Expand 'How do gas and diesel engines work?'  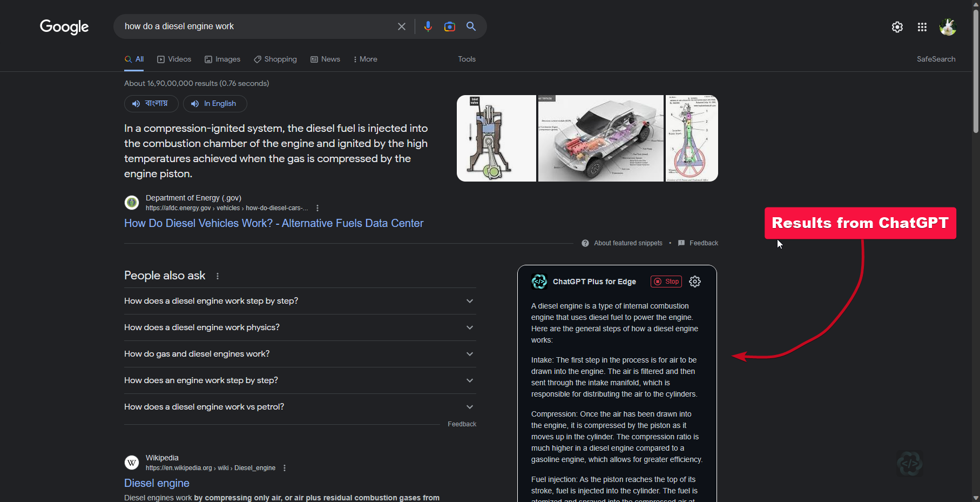pyautogui.click(x=300, y=354)
